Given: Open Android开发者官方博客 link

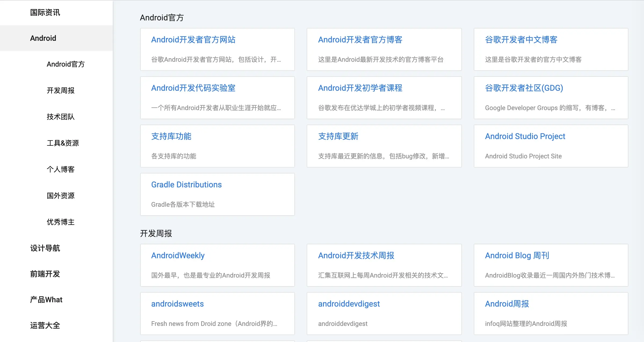Looking at the screenshot, I should 360,40.
